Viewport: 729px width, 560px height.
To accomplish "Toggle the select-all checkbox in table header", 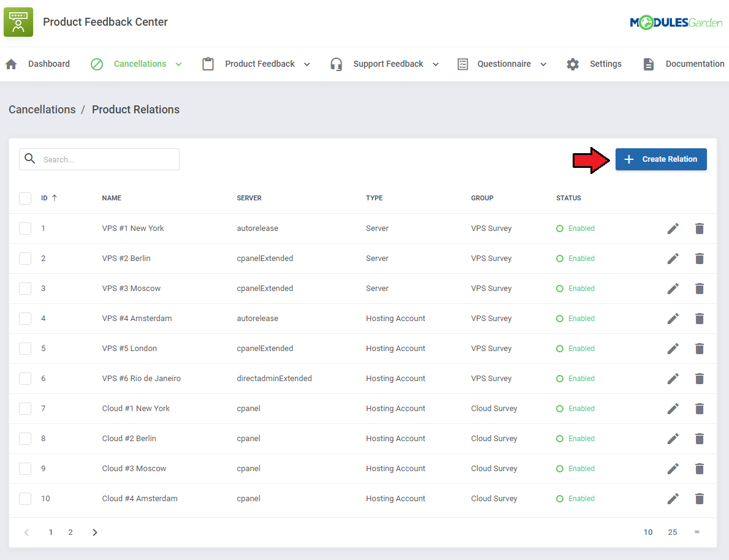I will 25,199.
